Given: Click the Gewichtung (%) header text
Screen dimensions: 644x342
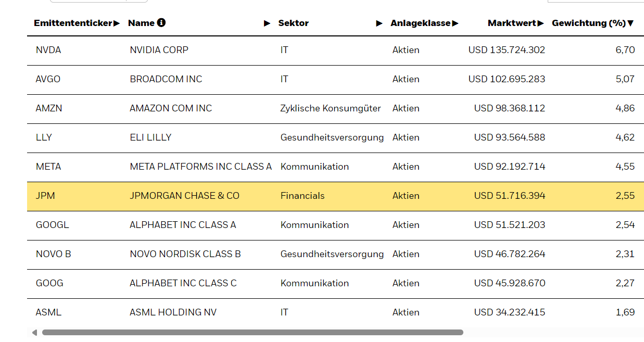Looking at the screenshot, I should click(588, 23).
